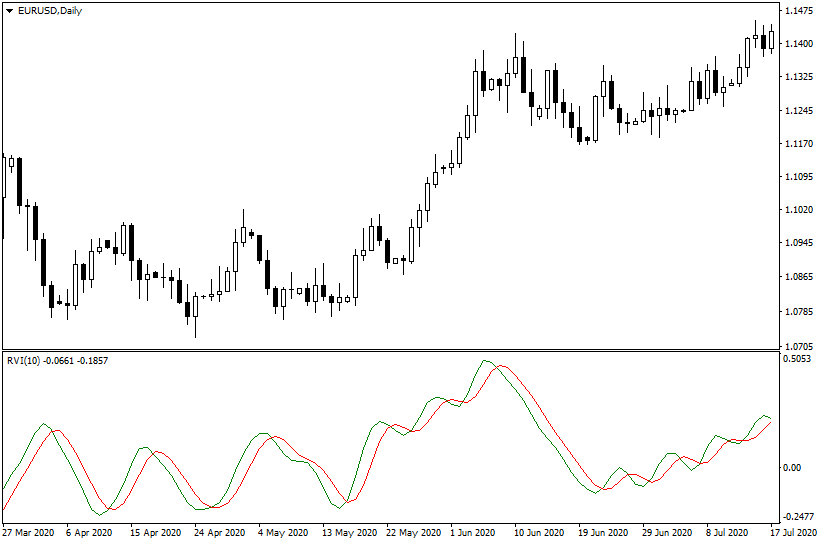820x544 pixels.
Task: Click the 1.0865 price level
Action: coord(799,277)
